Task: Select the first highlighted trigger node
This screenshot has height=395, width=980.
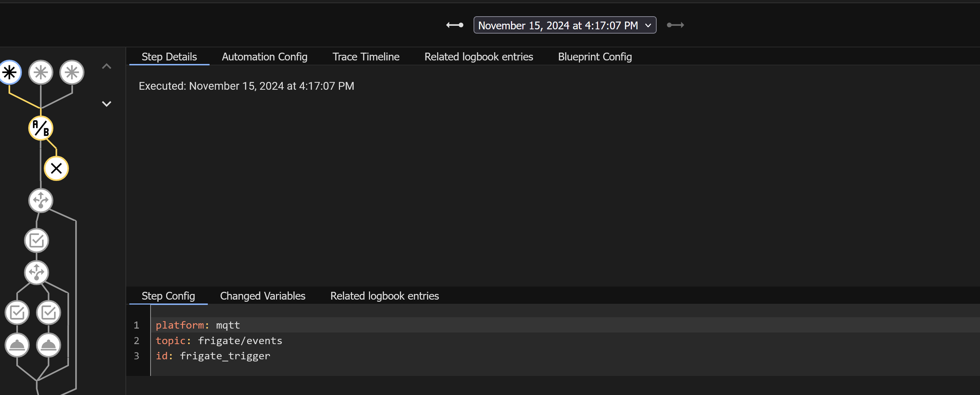Action: (x=10, y=72)
